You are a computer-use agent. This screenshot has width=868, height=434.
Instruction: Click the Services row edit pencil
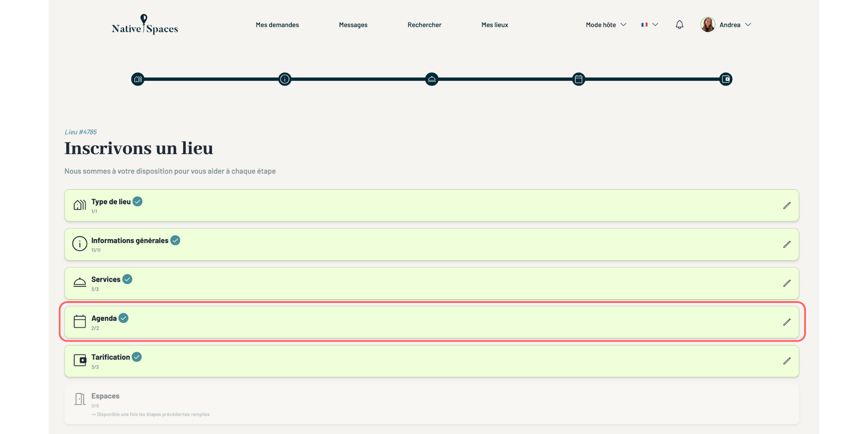(787, 283)
